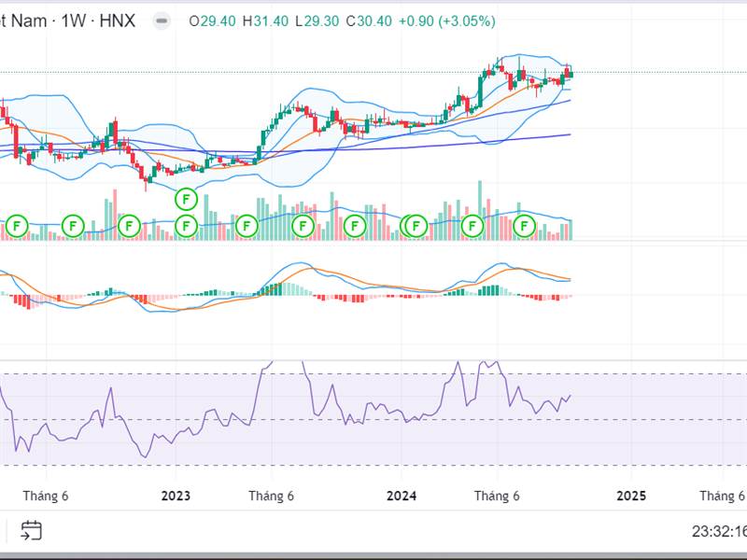The width and height of the screenshot is (747, 560).
Task: Click the high value H31.40
Action: (x=265, y=21)
